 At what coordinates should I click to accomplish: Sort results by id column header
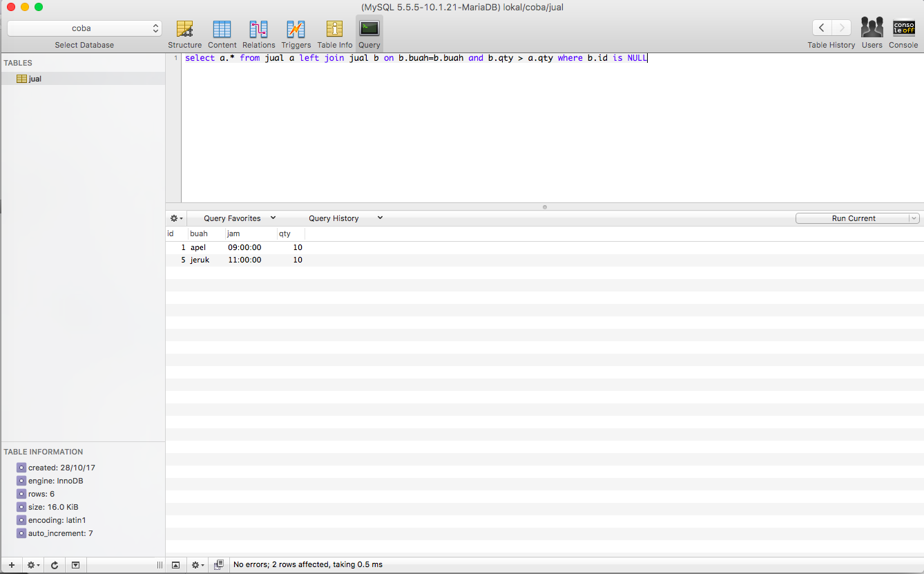(x=176, y=233)
